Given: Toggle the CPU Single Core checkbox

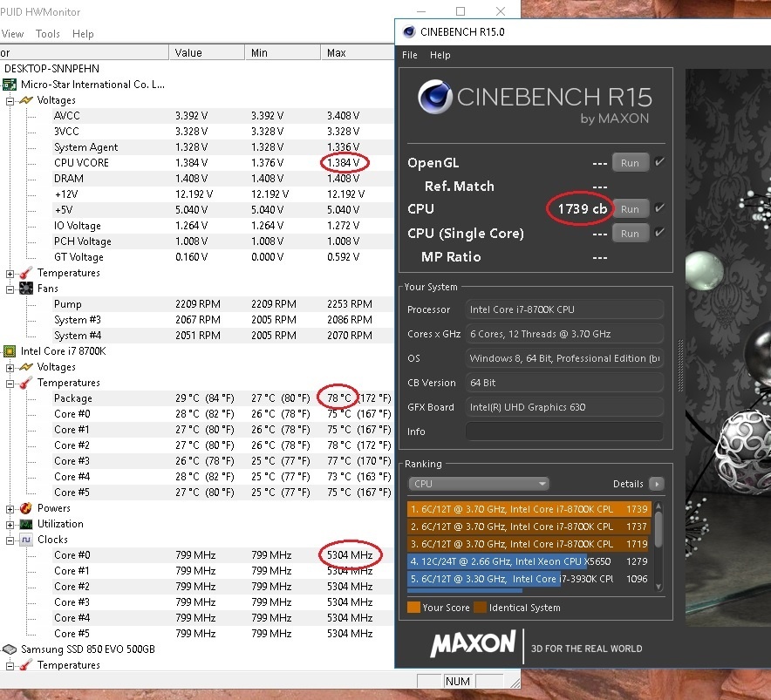Looking at the screenshot, I should coord(659,232).
